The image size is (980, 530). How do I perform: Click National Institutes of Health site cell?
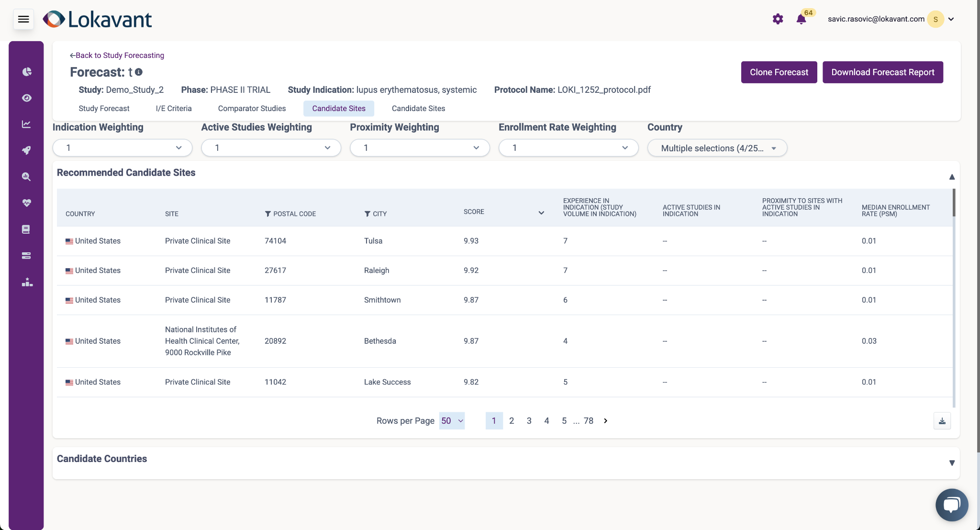click(x=202, y=341)
